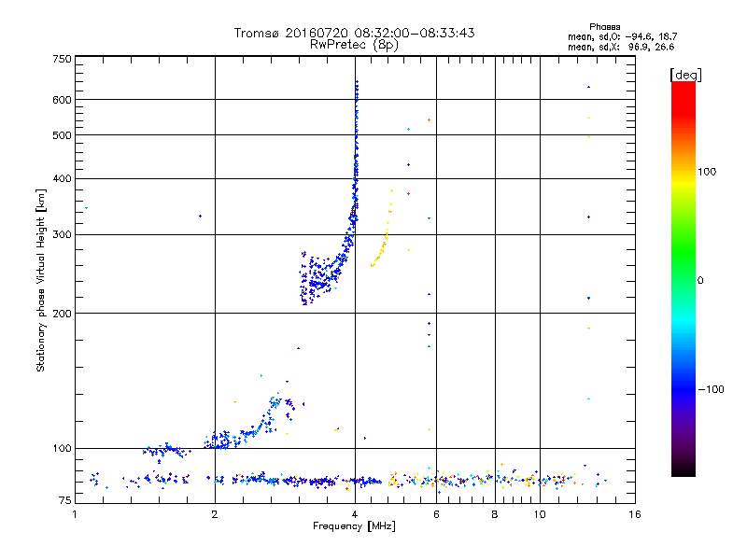Click the 'mean, sd,O: -94.6, 18.7' statistics line

click(622, 36)
